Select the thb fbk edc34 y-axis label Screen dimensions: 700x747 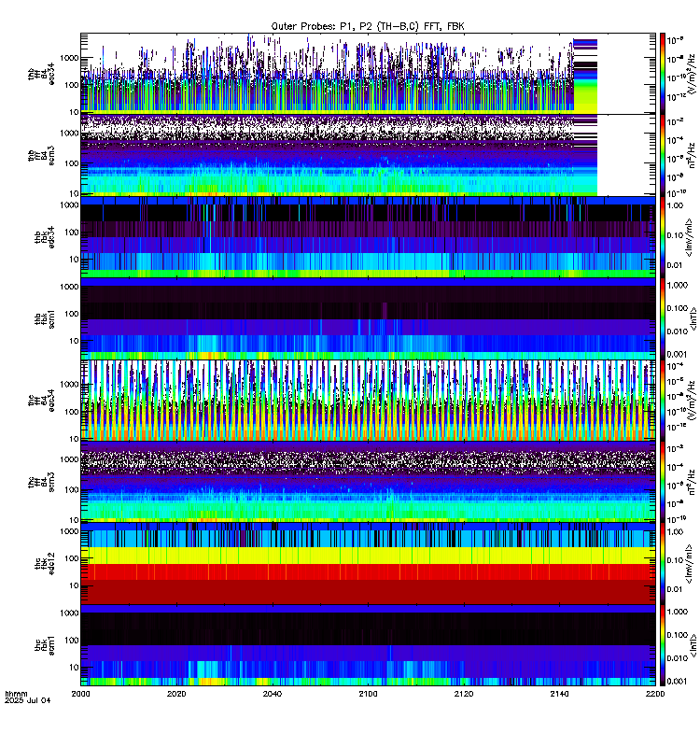[45, 237]
